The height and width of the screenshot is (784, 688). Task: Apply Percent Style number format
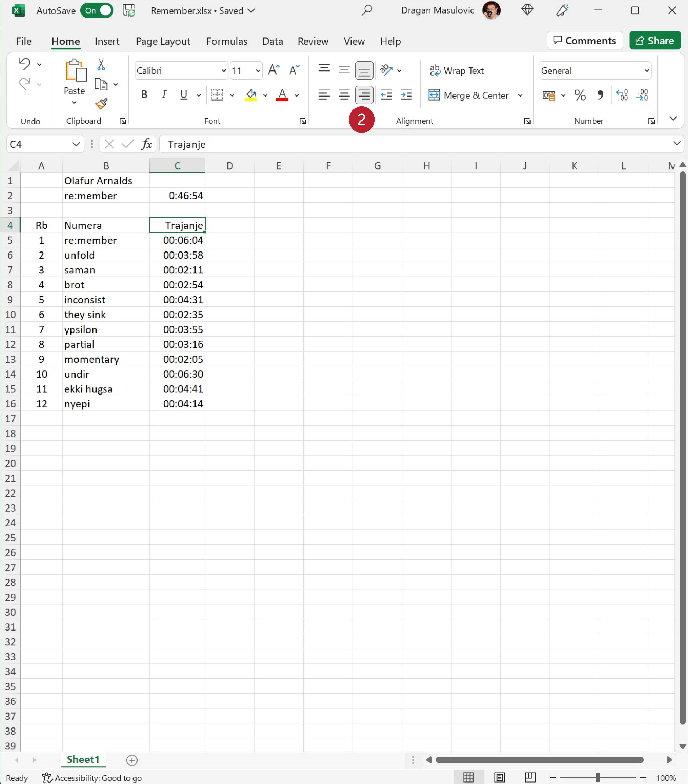580,95
